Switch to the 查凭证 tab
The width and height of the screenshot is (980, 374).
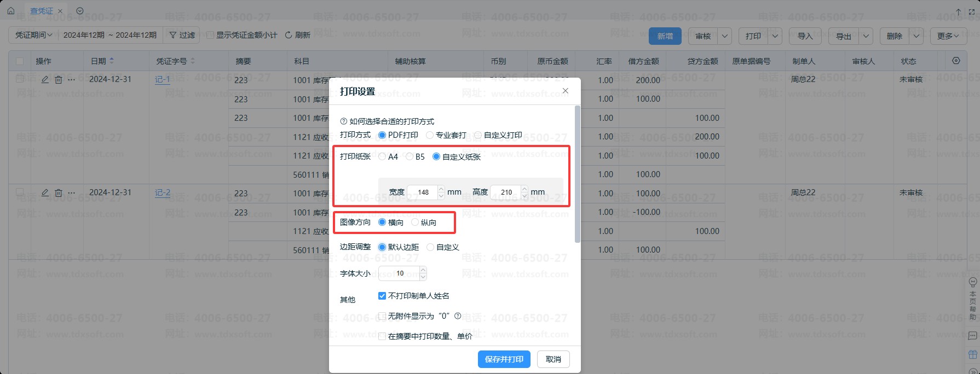pyautogui.click(x=42, y=11)
